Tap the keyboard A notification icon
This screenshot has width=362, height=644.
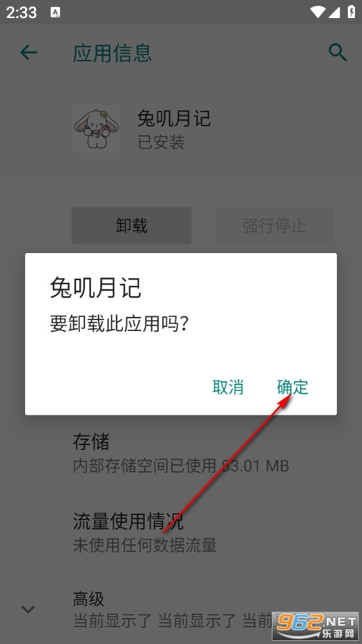[55, 12]
